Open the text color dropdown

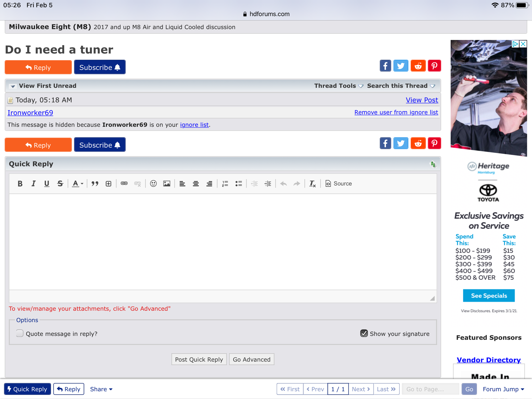[78, 184]
